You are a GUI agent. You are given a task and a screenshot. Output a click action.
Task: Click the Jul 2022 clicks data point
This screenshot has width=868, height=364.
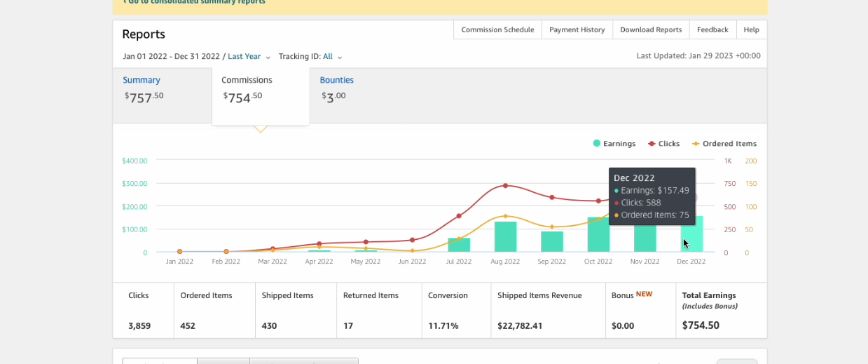tap(459, 216)
